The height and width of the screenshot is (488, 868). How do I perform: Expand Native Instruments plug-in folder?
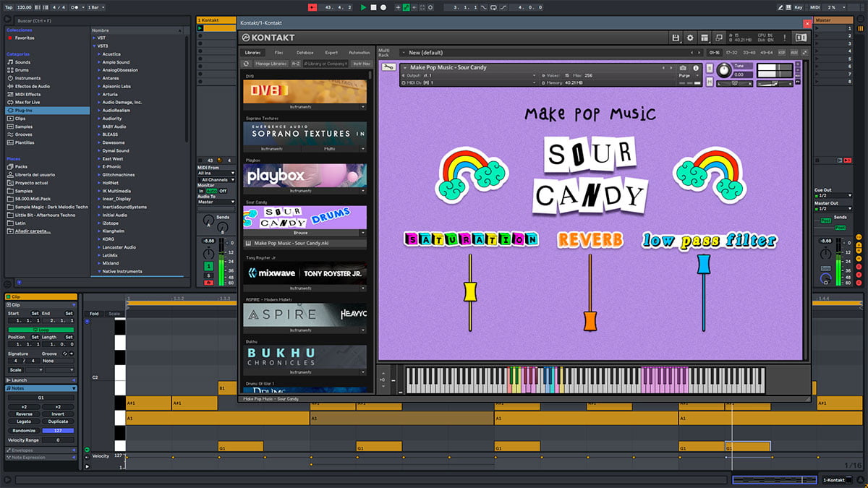(x=101, y=271)
